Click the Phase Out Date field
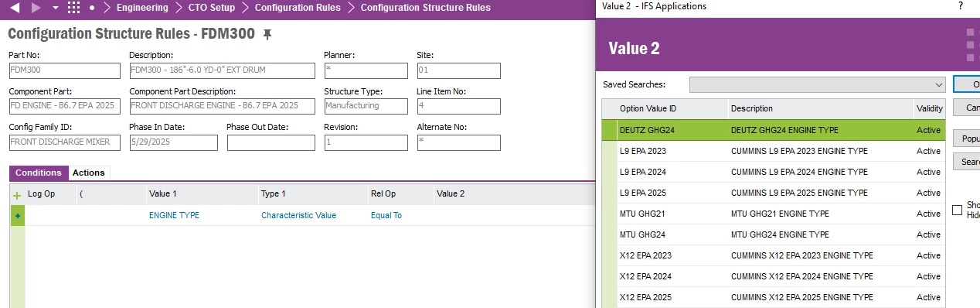The height and width of the screenshot is (308, 980). click(x=271, y=142)
